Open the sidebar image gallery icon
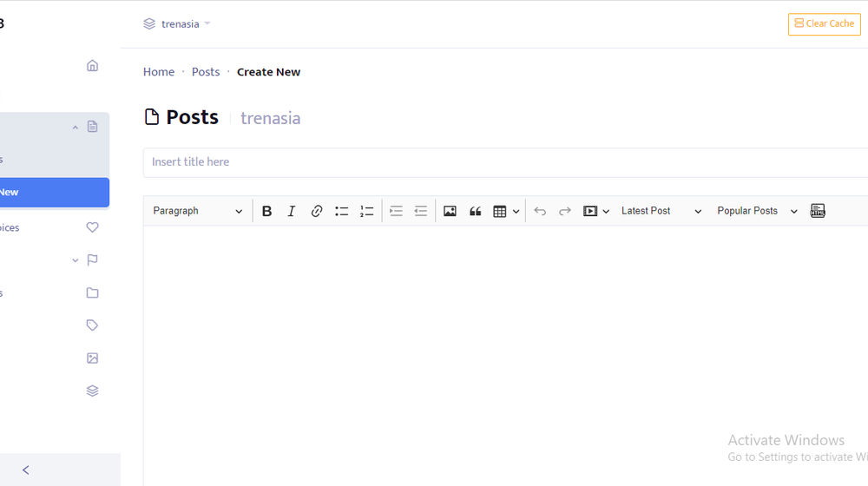 (93, 358)
